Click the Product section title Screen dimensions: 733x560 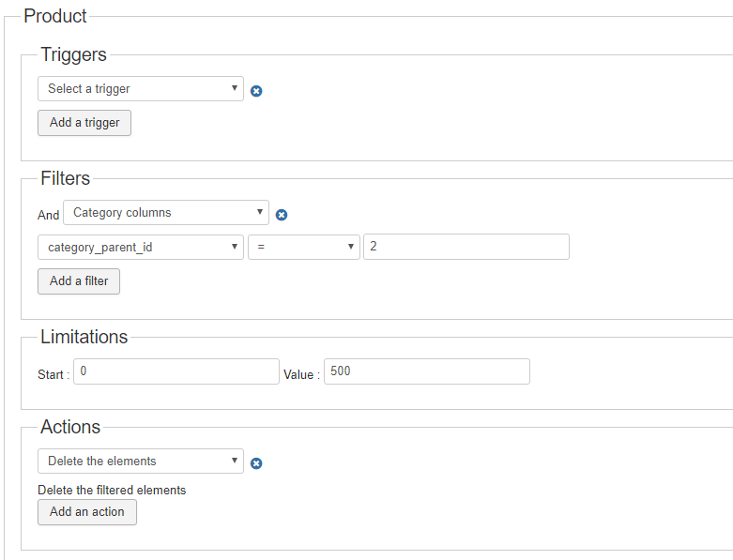[x=55, y=16]
